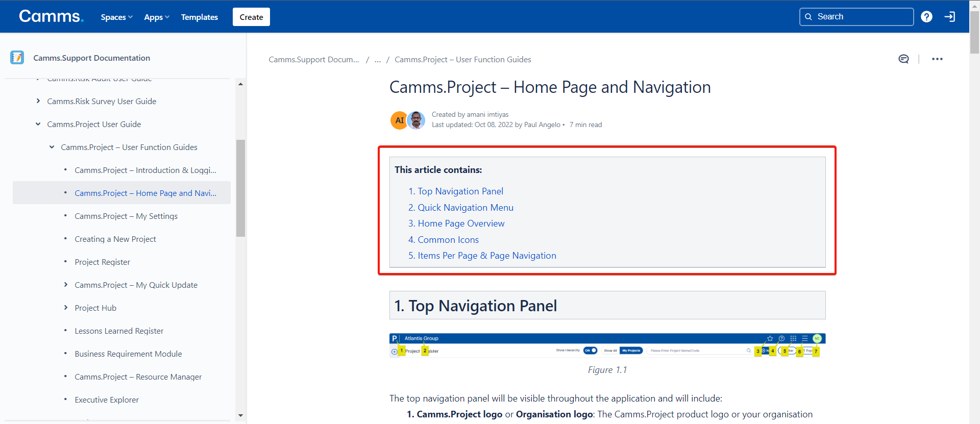Click the sidebar scrollbar thumb
The width and height of the screenshot is (980, 424).
[240, 188]
